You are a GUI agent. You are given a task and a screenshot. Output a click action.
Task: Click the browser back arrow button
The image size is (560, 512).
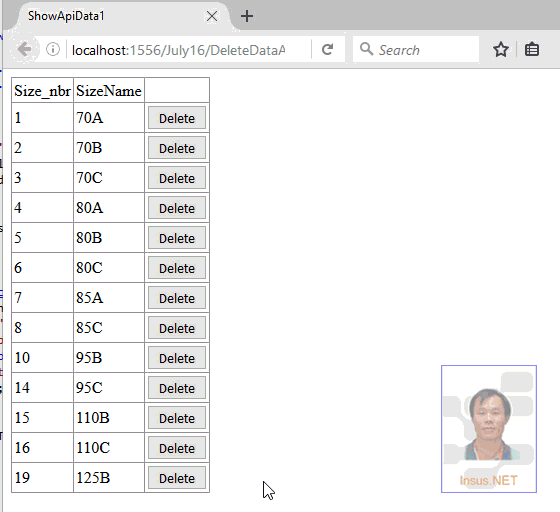(24, 49)
